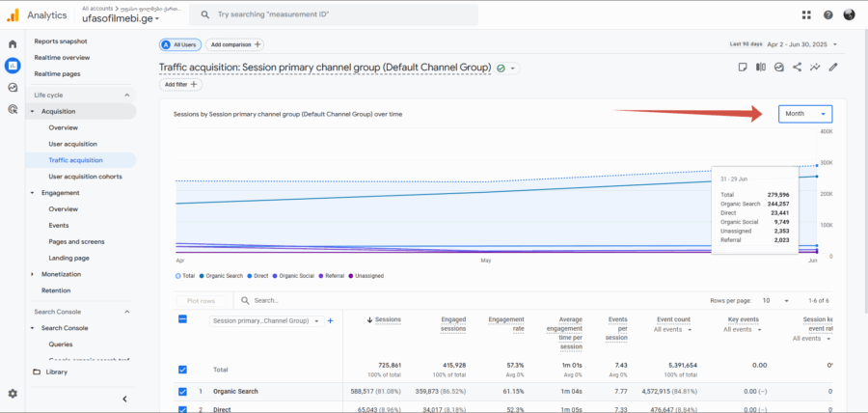Click the search magnifier in table toolbar
This screenshot has width=868, height=413.
click(x=245, y=301)
